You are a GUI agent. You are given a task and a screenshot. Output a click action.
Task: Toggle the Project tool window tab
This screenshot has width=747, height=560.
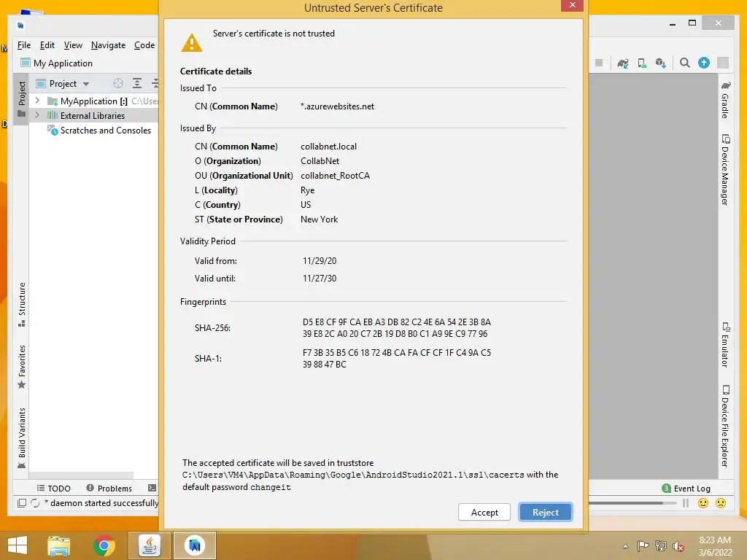point(21,99)
